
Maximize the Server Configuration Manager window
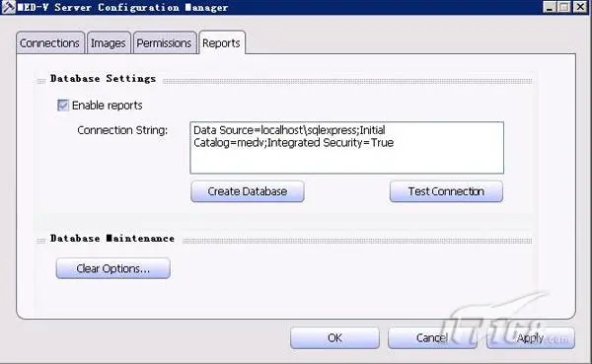pyautogui.click(x=564, y=7)
